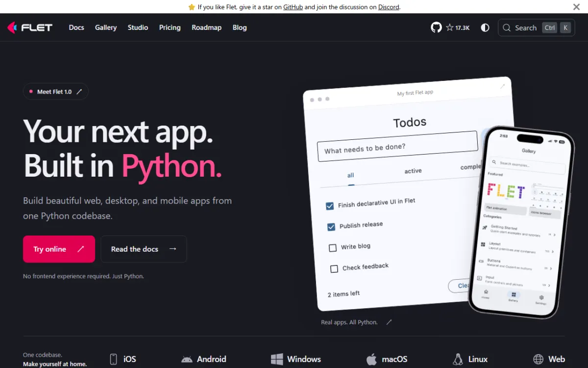Click the 'Read the docs' button
This screenshot has width=588, height=368.
pyautogui.click(x=144, y=249)
